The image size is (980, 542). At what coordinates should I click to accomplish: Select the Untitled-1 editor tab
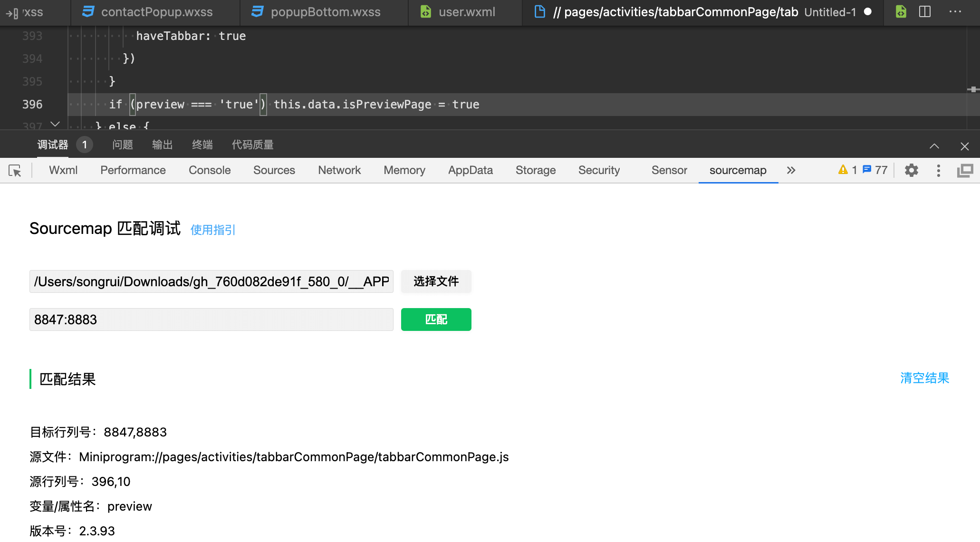[x=703, y=12]
